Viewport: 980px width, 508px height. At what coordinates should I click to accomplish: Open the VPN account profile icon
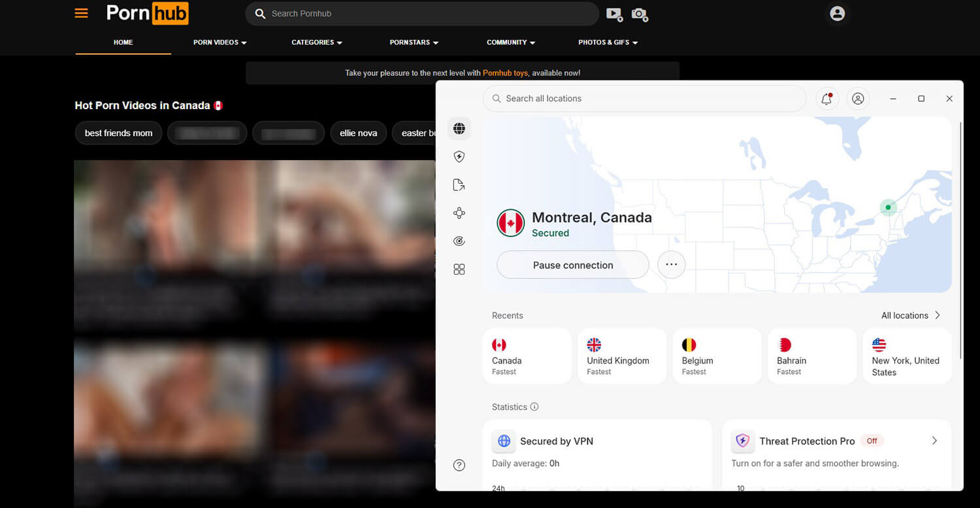coord(858,99)
